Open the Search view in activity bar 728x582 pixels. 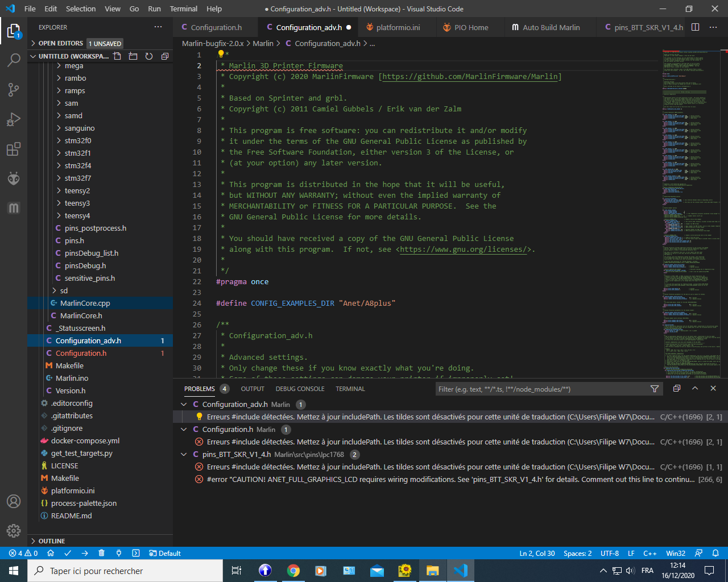click(x=14, y=60)
